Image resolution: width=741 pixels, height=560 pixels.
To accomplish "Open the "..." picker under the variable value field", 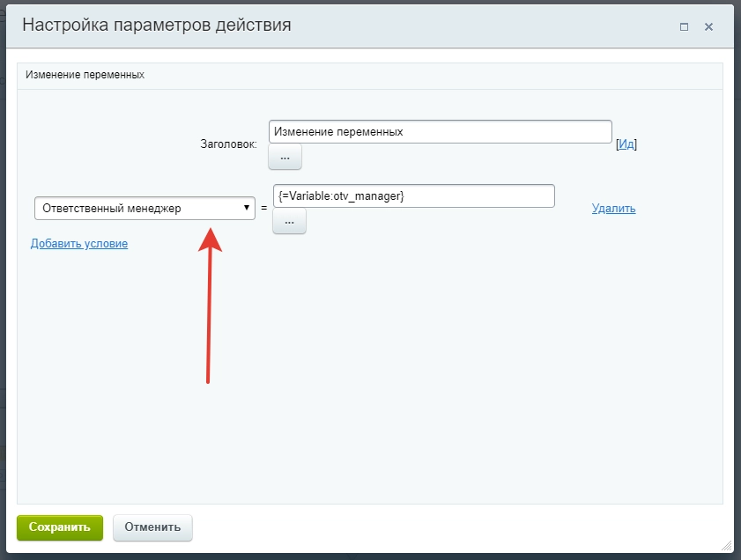I will tap(288, 221).
